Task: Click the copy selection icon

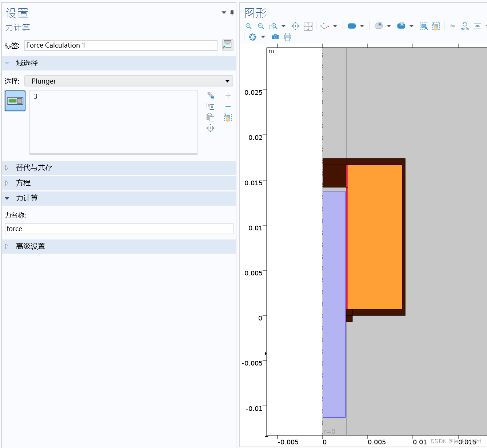Action: pyautogui.click(x=211, y=106)
